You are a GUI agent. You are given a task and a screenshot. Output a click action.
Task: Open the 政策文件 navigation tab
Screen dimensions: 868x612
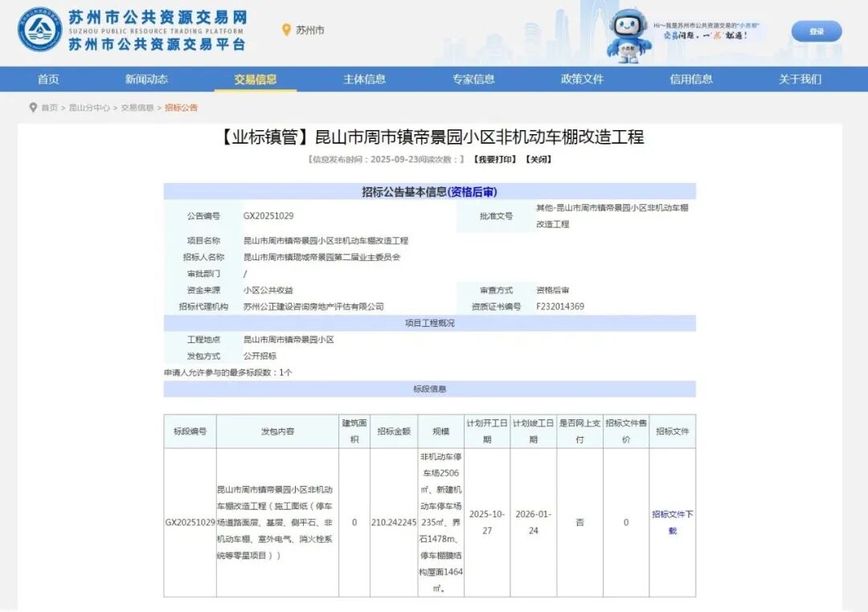tap(582, 80)
